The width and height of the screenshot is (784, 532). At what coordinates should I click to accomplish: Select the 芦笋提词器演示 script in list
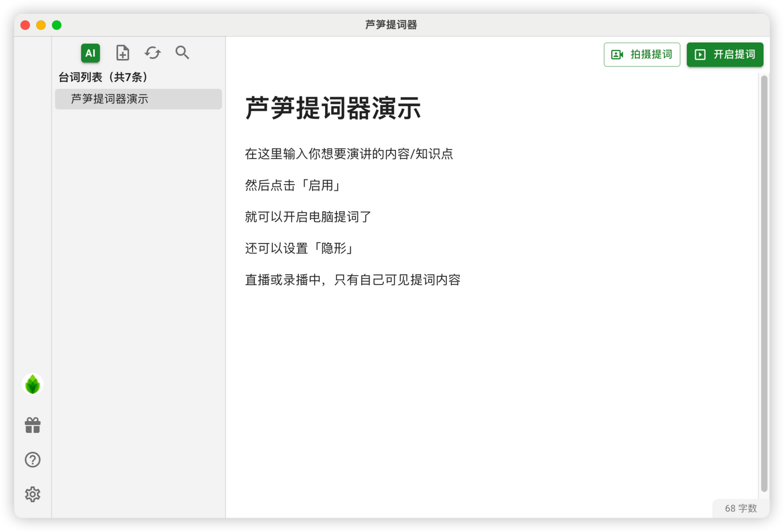138,99
